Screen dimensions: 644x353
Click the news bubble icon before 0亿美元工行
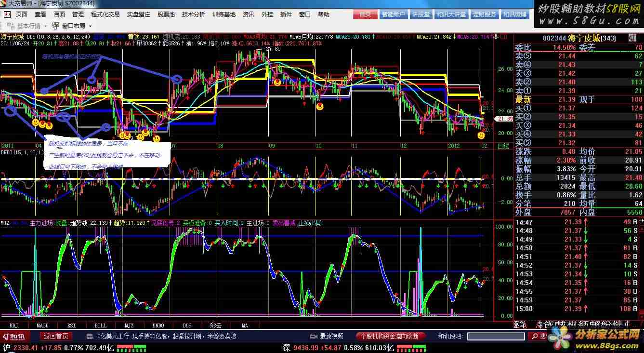coord(90,336)
